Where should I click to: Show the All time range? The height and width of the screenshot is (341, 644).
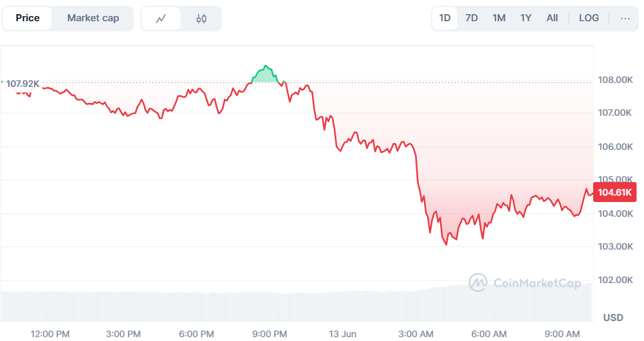[552, 18]
